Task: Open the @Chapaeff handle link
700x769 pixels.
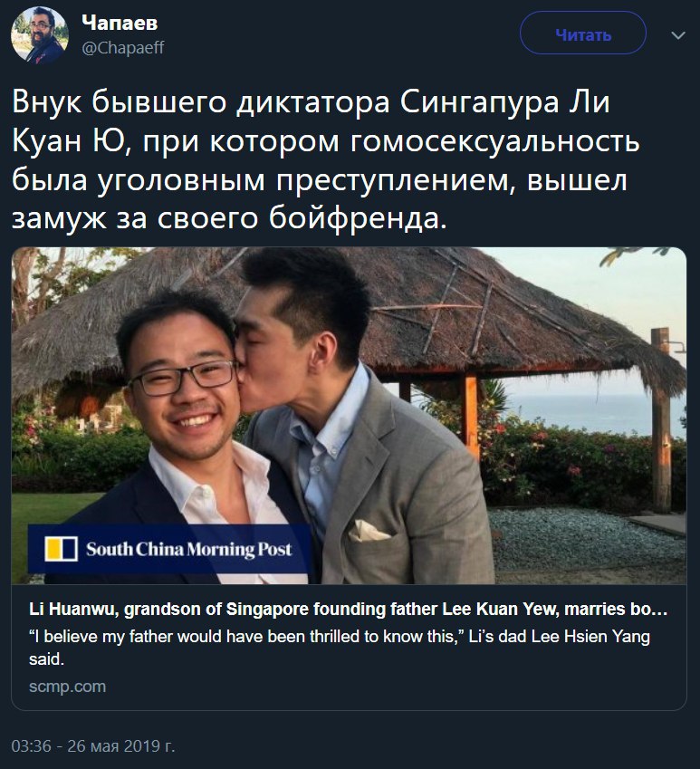Action: tap(123, 48)
